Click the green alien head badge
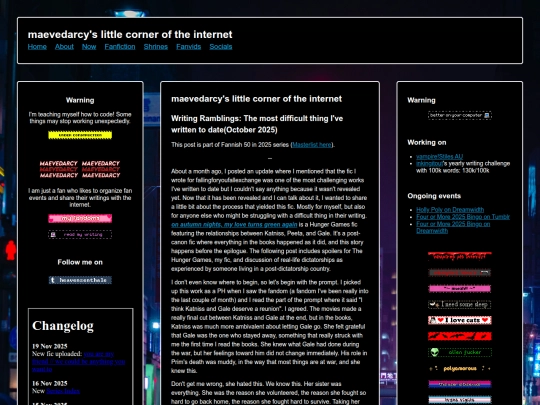Screen dimensions: 540x405 (x=460, y=352)
